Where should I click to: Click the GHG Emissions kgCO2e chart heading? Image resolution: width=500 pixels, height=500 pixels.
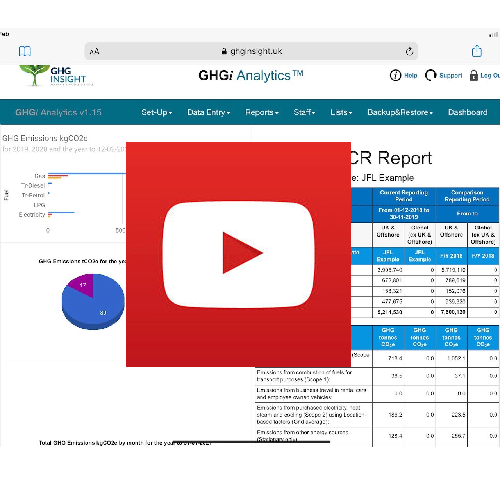45,138
